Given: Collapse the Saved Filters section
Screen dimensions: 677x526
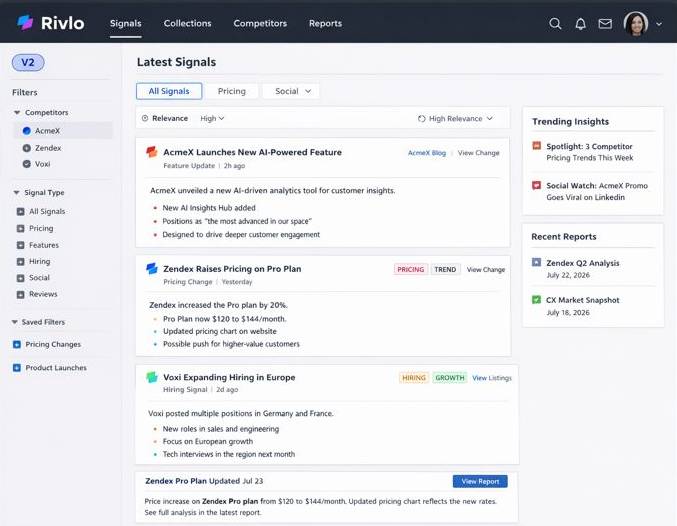Looking at the screenshot, I should pos(15,322).
